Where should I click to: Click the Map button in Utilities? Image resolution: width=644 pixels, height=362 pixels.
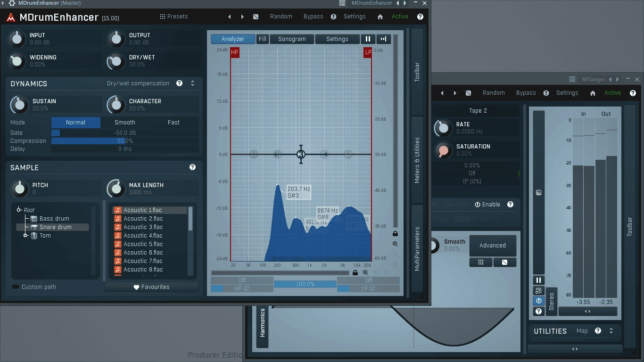tap(582, 331)
